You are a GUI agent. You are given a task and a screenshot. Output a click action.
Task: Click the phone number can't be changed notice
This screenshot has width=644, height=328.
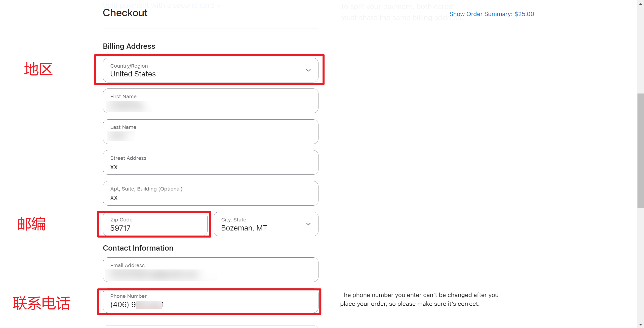(x=419, y=299)
